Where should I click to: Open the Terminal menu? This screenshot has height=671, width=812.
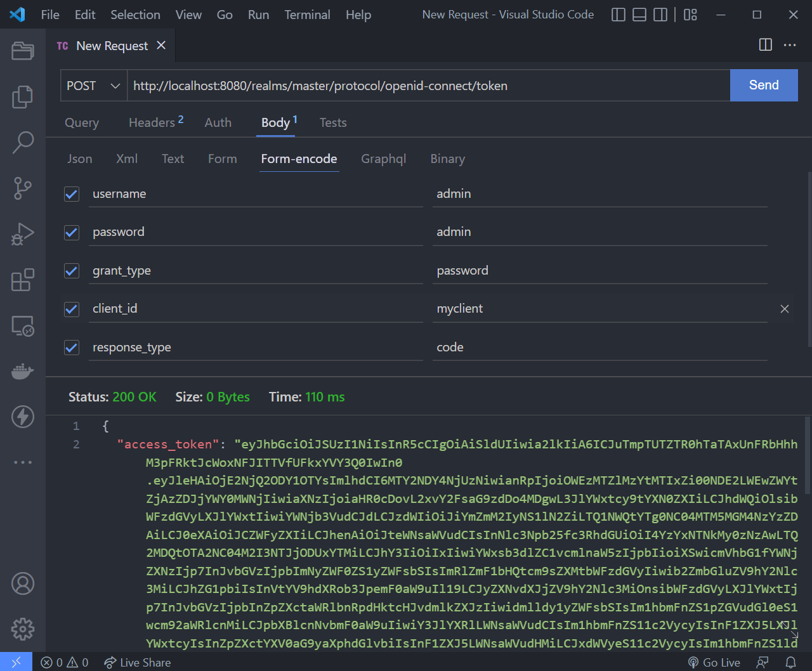pyautogui.click(x=307, y=15)
